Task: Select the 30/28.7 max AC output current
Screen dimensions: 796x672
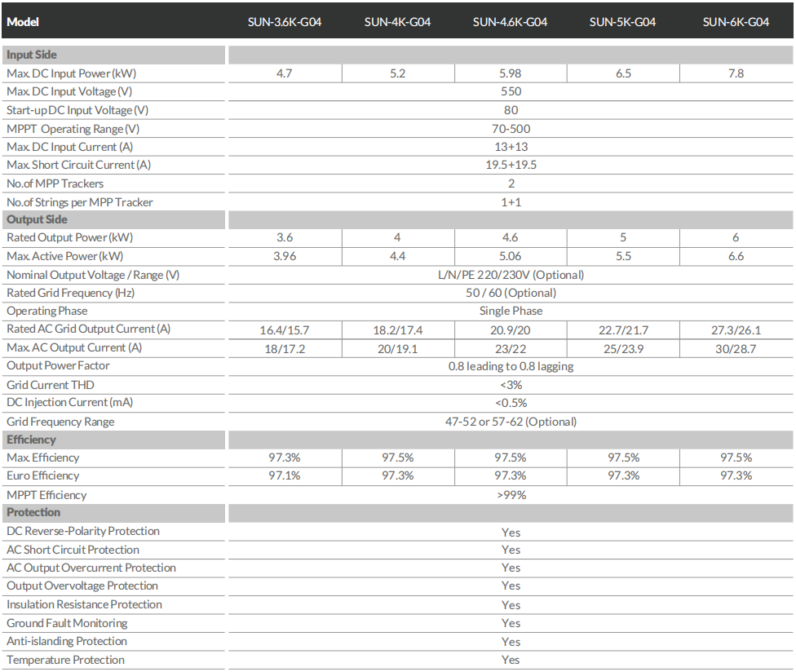Action: 736,349
